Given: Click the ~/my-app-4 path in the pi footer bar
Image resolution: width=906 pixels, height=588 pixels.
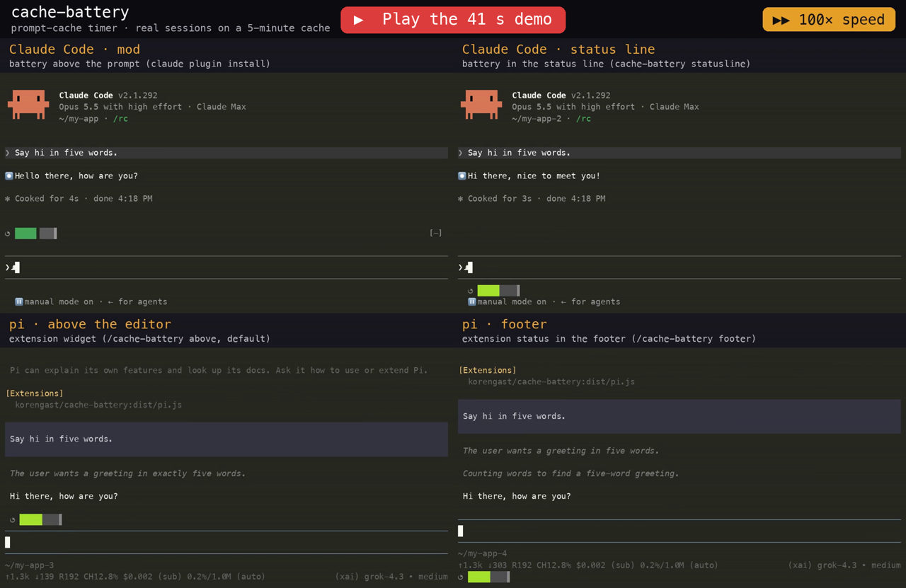Looking at the screenshot, I should [x=483, y=554].
